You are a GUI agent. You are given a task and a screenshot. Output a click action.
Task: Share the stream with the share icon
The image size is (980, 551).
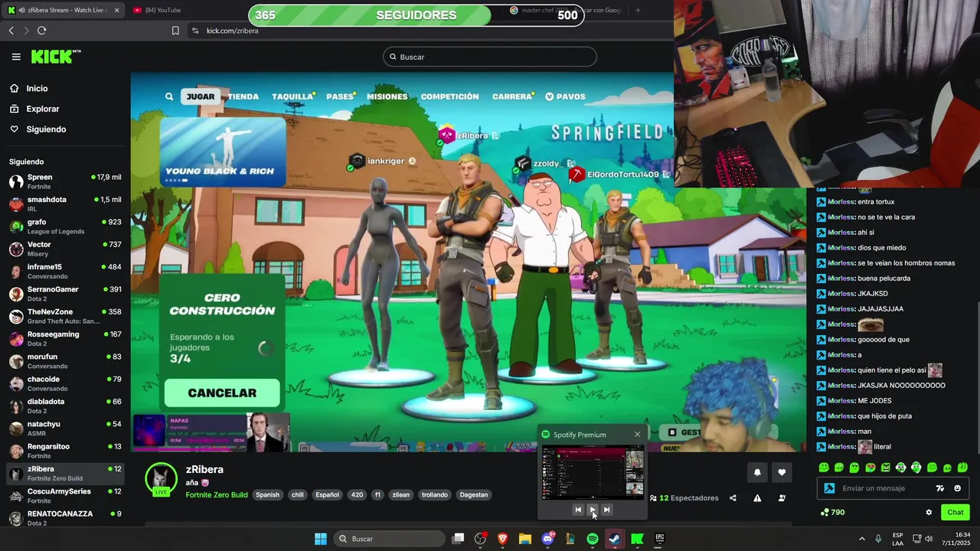point(733,498)
